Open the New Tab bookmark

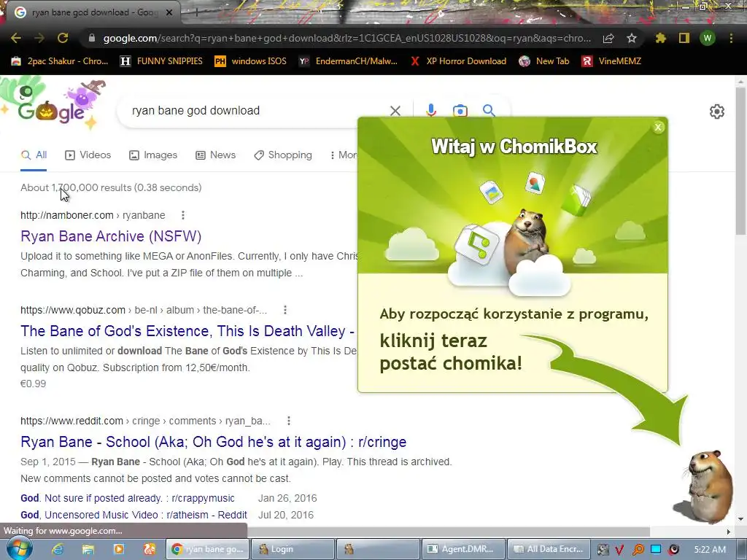[x=544, y=61]
